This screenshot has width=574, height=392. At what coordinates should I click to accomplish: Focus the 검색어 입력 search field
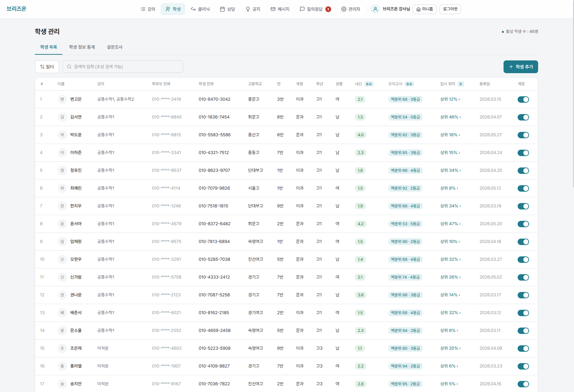(123, 67)
